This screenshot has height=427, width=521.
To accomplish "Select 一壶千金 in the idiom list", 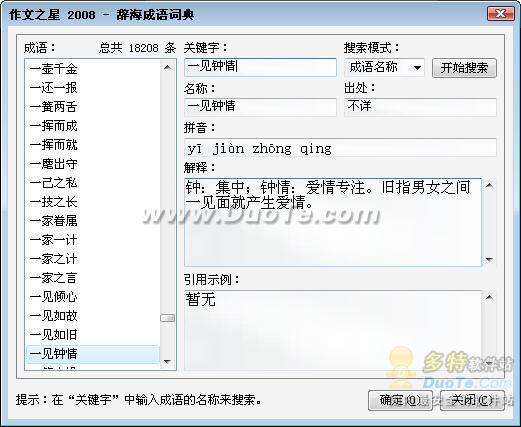I will click(x=93, y=69).
